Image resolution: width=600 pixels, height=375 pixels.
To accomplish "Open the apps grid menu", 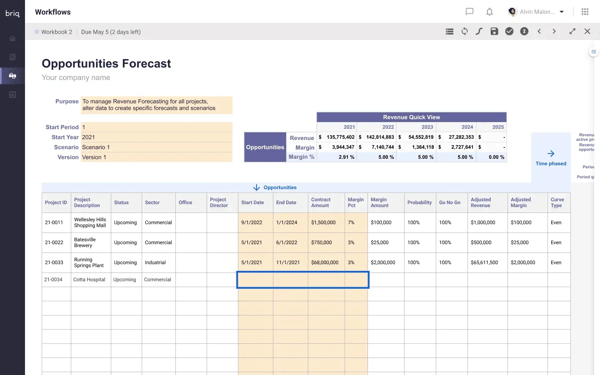I will (x=585, y=12).
